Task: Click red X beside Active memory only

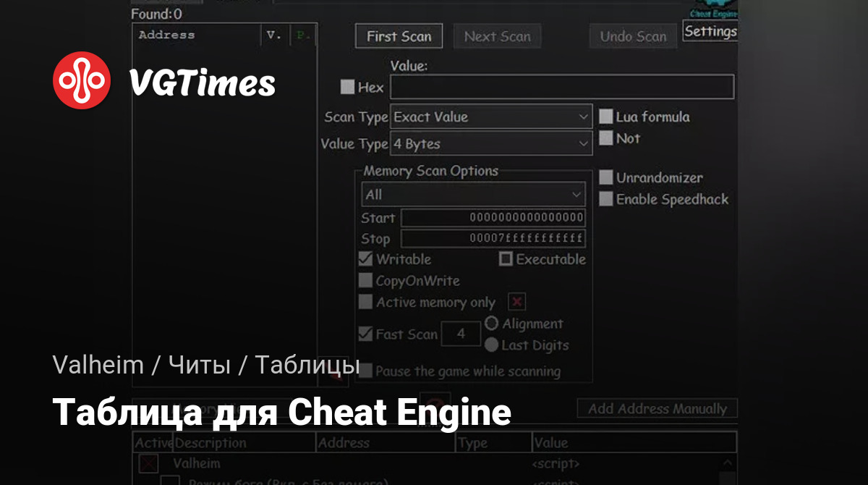Action: pyautogui.click(x=516, y=302)
